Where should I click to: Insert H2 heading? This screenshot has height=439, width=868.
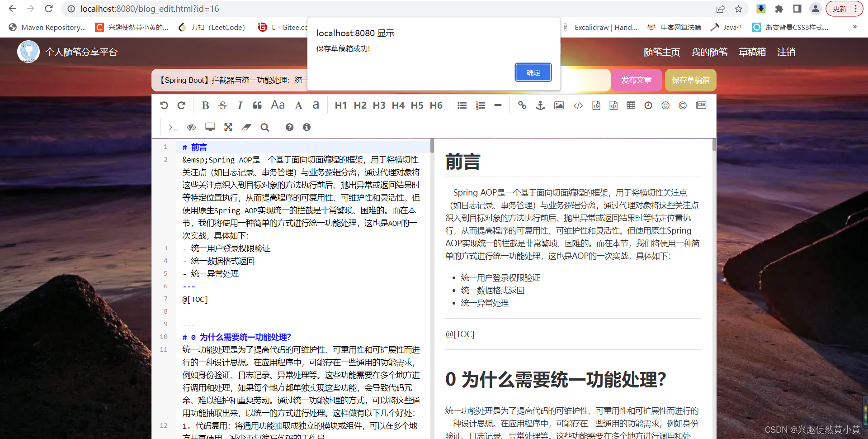click(360, 105)
